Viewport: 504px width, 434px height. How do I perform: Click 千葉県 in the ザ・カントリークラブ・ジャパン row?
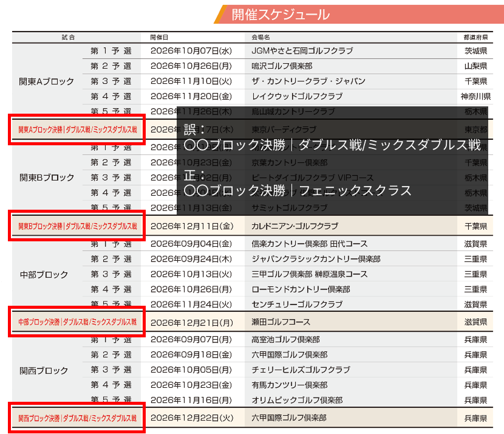[475, 81]
